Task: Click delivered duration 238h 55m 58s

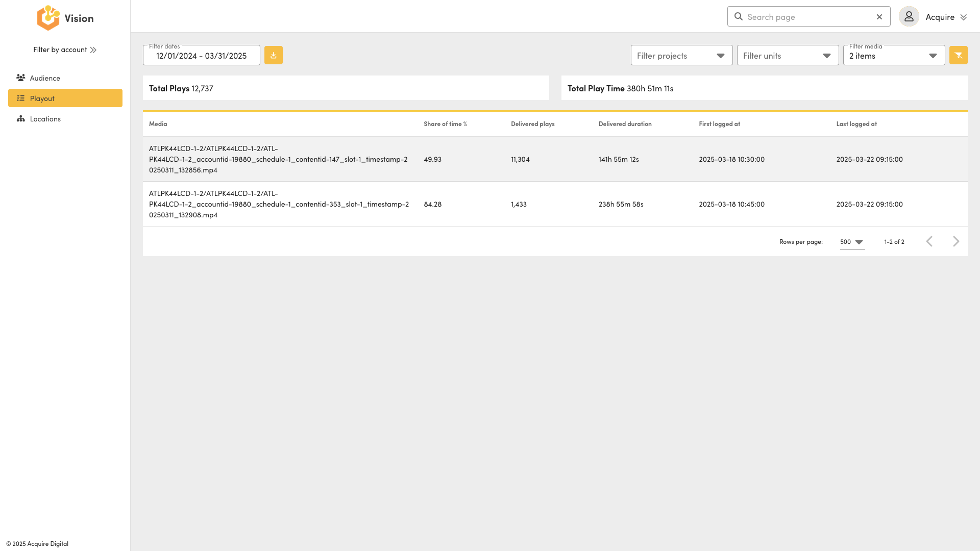Action: (621, 204)
